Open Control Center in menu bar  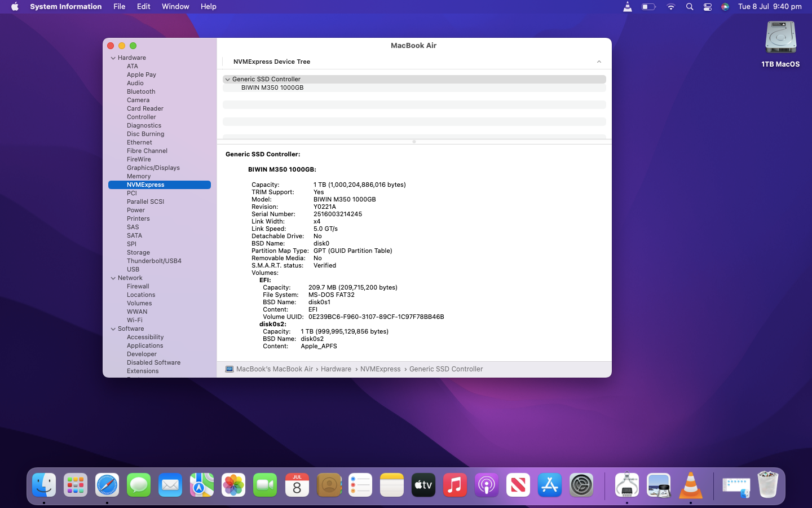[708, 7]
